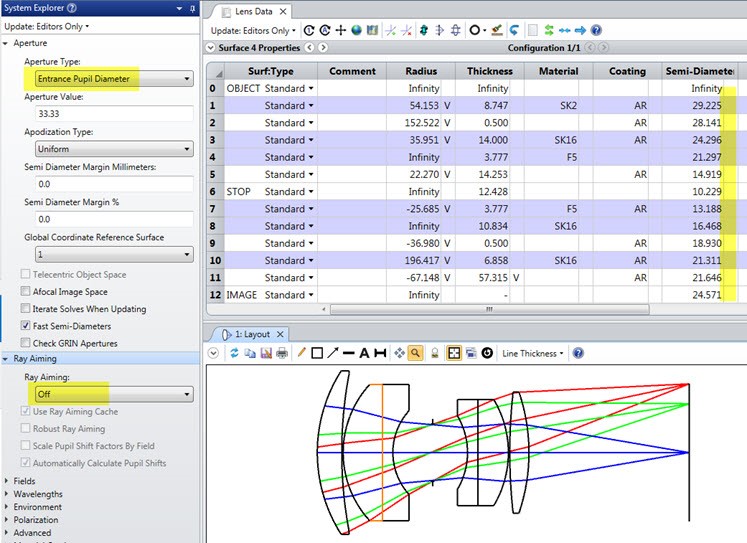
Task: Open Global Coordinate Reference Surface dropdown
Action: coord(114,254)
